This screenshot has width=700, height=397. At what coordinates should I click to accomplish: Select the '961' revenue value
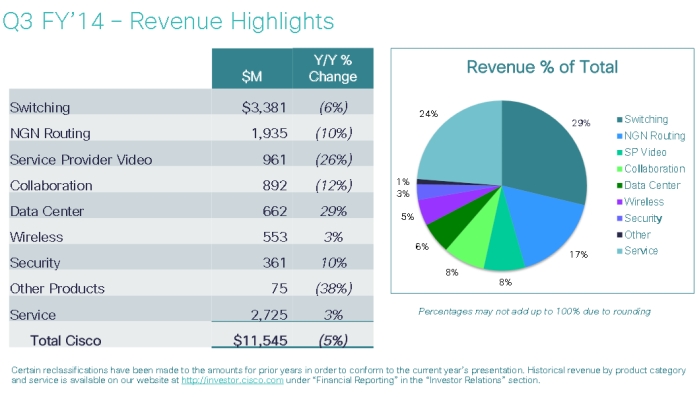275,160
